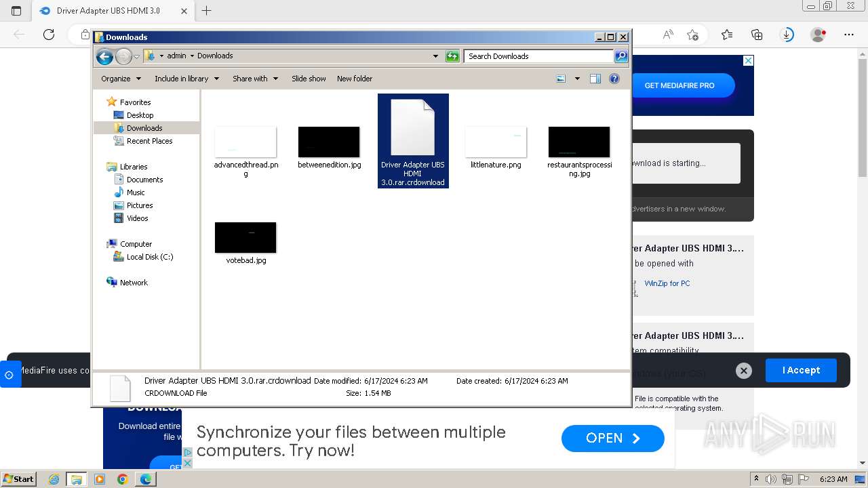Select the littlenature.png file thumbnail
Viewport: 868px width, 488px height.
496,142
